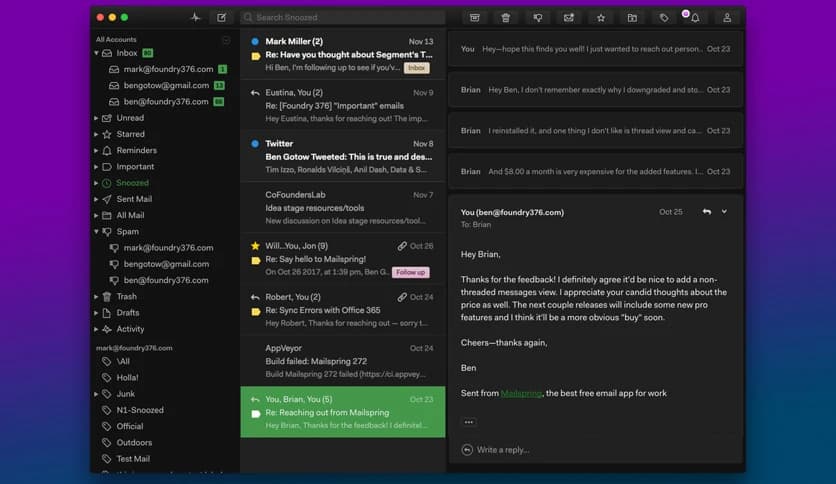Click the attachment paperclip on Will, Jon thread

pyautogui.click(x=402, y=246)
